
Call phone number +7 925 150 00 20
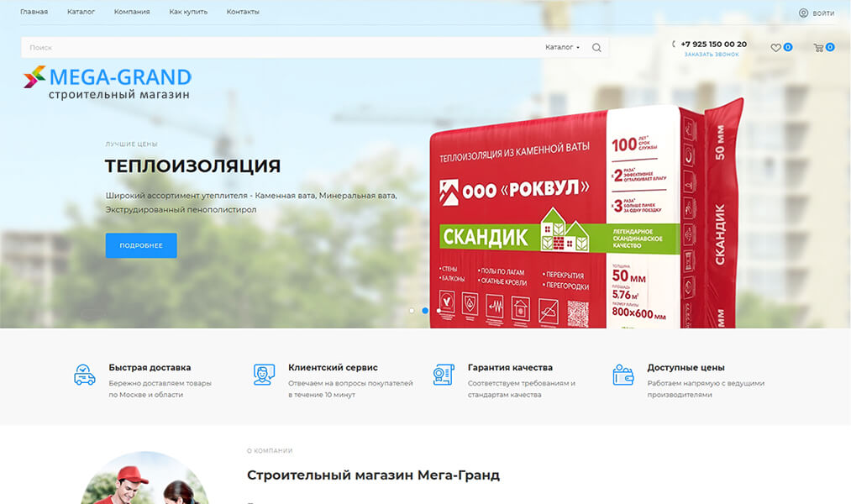[x=714, y=44]
